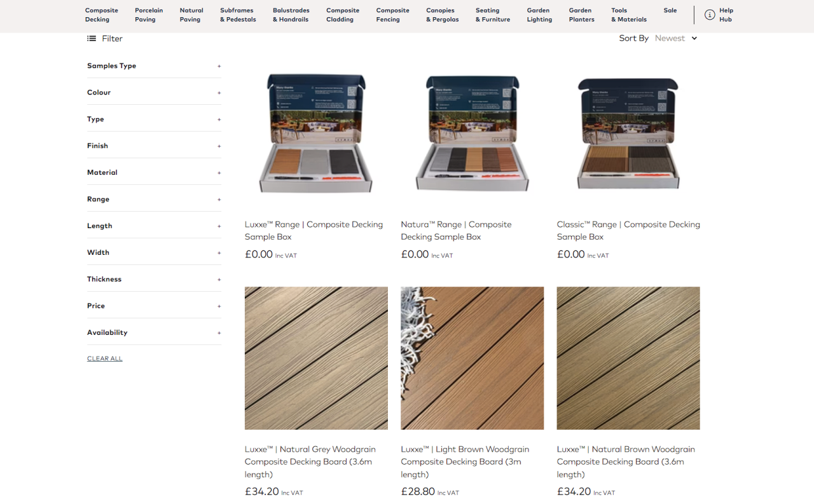Click plus icon next to Material
This screenshot has height=504, width=814.
(x=219, y=173)
